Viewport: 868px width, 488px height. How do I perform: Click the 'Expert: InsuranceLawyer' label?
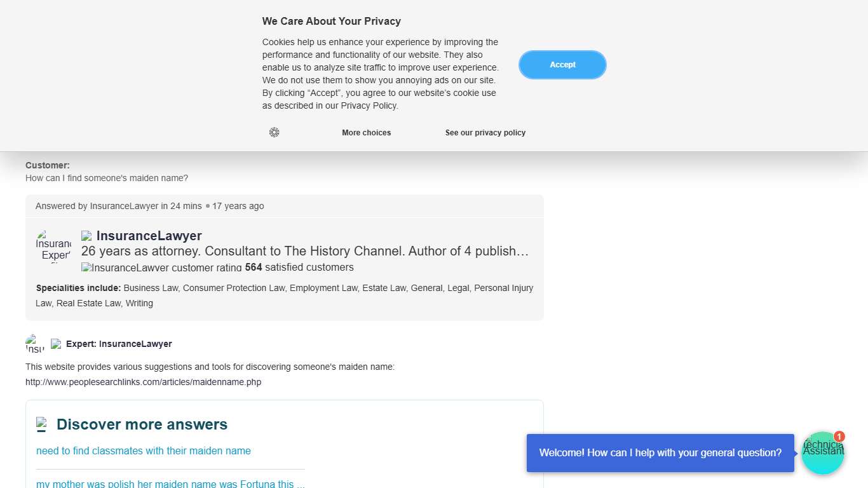tap(119, 344)
